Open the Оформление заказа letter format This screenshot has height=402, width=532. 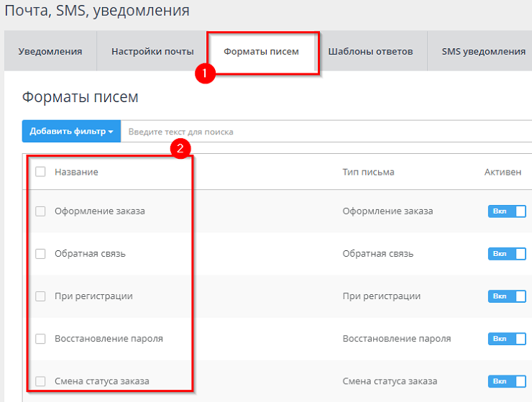point(99,211)
